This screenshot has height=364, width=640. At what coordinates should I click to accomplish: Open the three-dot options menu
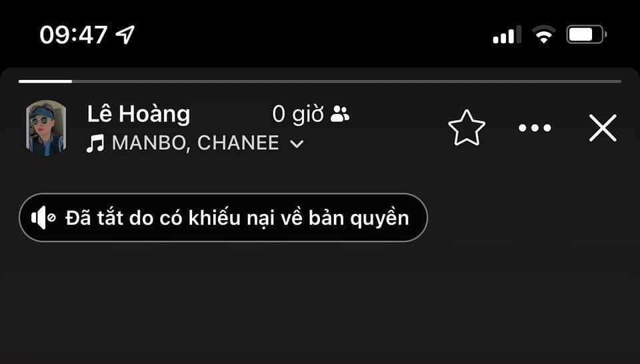535,128
